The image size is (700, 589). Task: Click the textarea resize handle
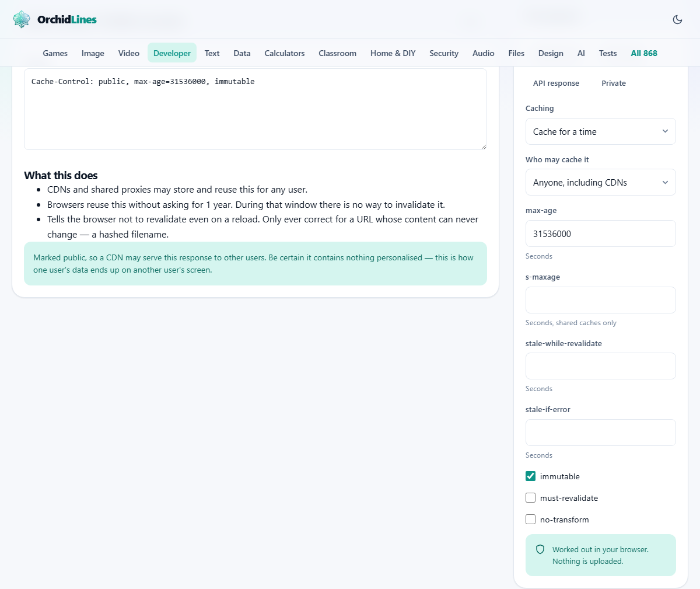click(483, 146)
